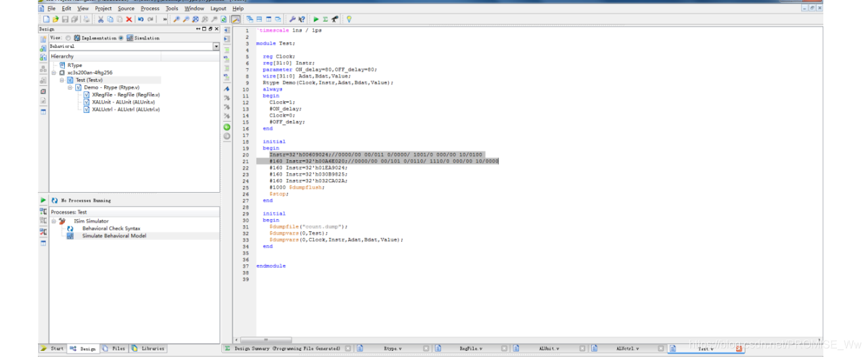Collapse the xc3s200an-4ftg256 device node

click(x=53, y=72)
